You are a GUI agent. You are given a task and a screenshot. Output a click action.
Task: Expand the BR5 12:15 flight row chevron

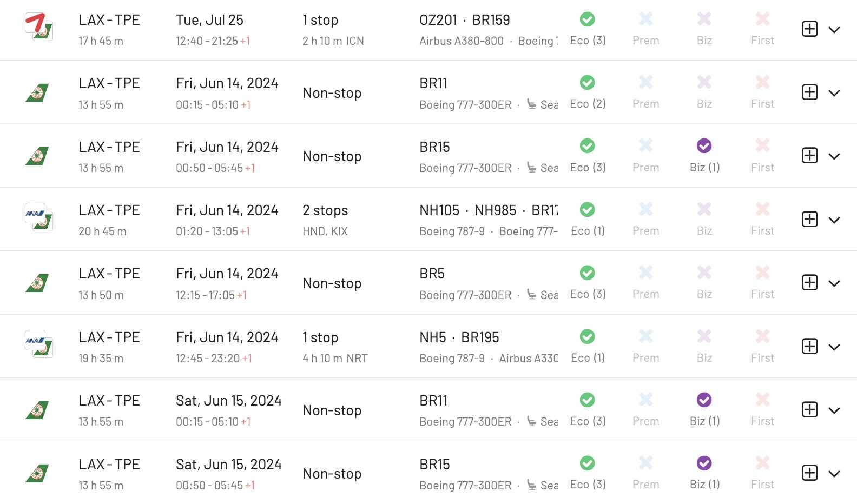tap(834, 283)
